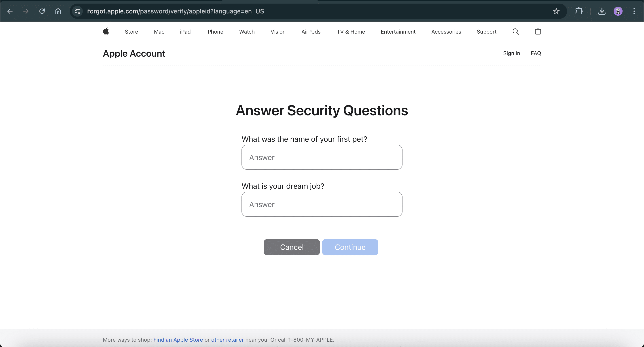Focus the first pet answer field
The height and width of the screenshot is (347, 644).
point(322,157)
